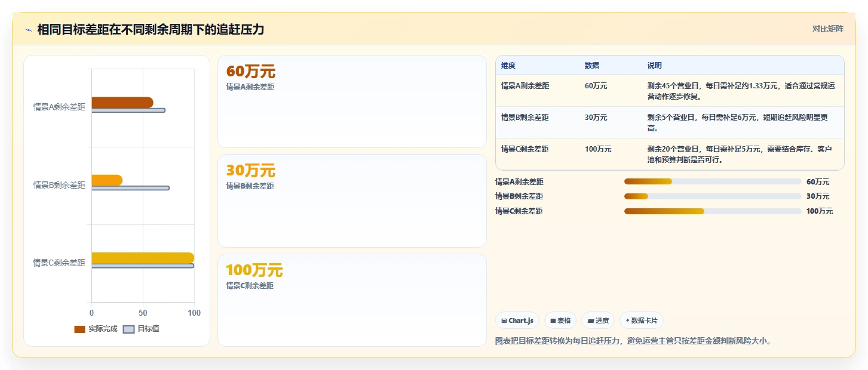Image resolution: width=868 pixels, height=370 pixels.
Task: Click the 情景C剩余差距 chart axis label
Action: point(59,263)
